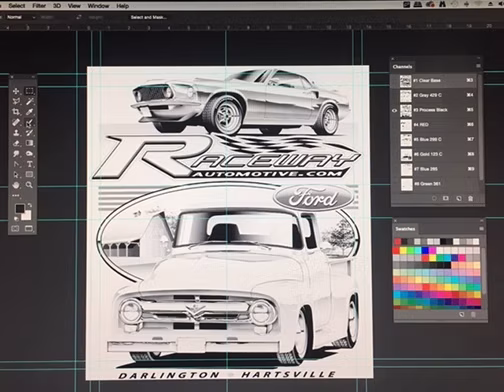Create new swatch in Swatches panel
504x392 pixels.
pos(462,314)
